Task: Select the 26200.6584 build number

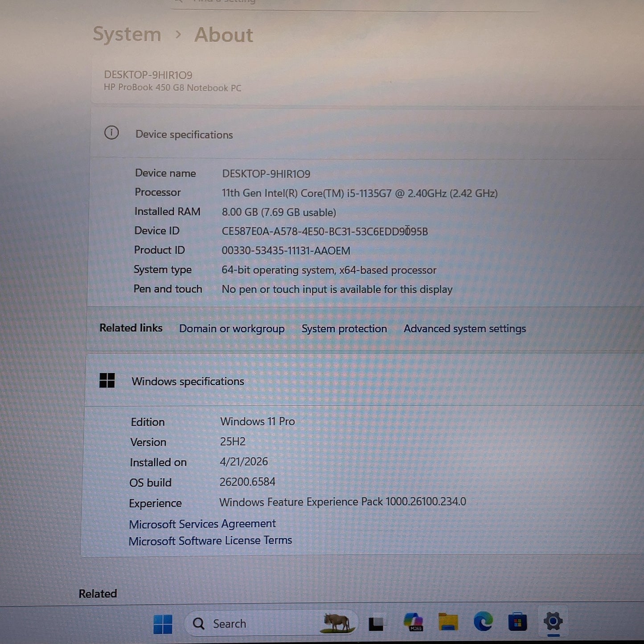Action: tap(247, 482)
